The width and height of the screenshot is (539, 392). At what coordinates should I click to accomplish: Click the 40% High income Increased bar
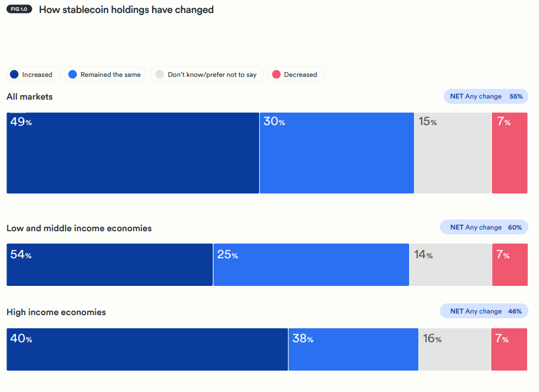(x=147, y=349)
